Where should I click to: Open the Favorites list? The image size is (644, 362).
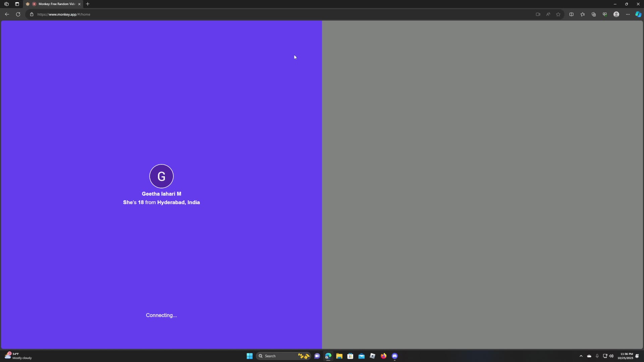pos(583,14)
